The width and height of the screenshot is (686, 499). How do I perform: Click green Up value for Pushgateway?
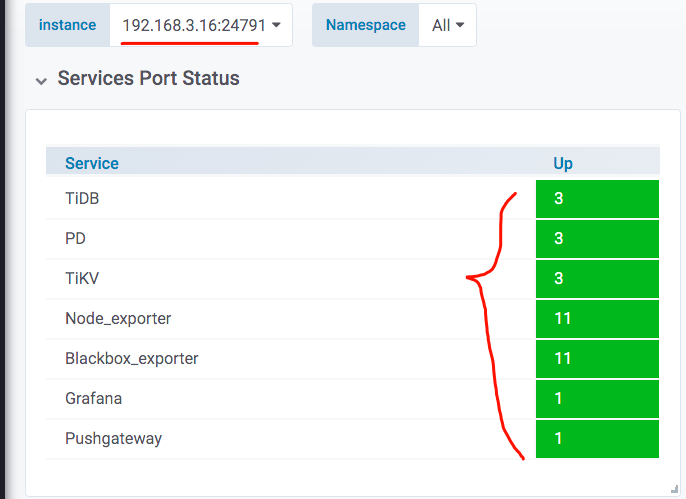(597, 438)
